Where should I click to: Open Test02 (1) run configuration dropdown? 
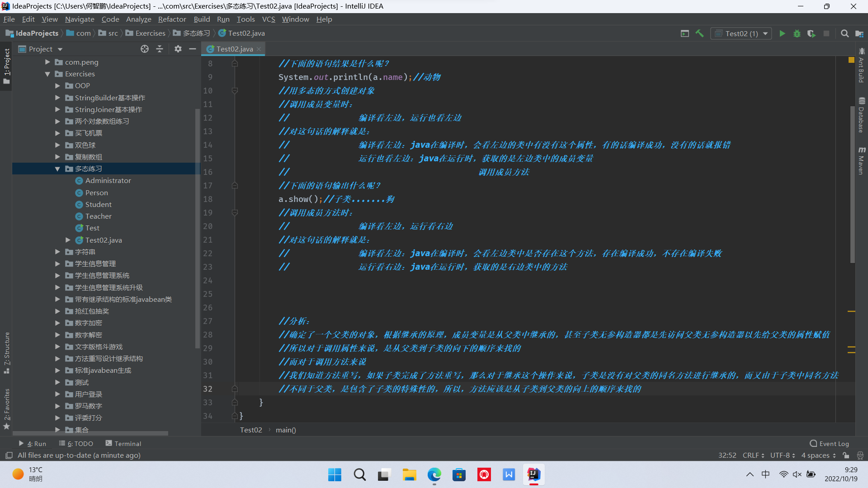(x=741, y=33)
